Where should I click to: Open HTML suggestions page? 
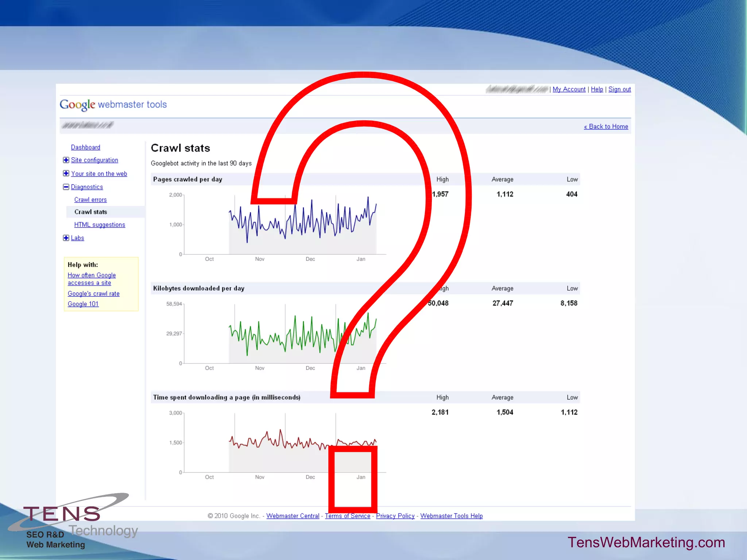pos(100,225)
